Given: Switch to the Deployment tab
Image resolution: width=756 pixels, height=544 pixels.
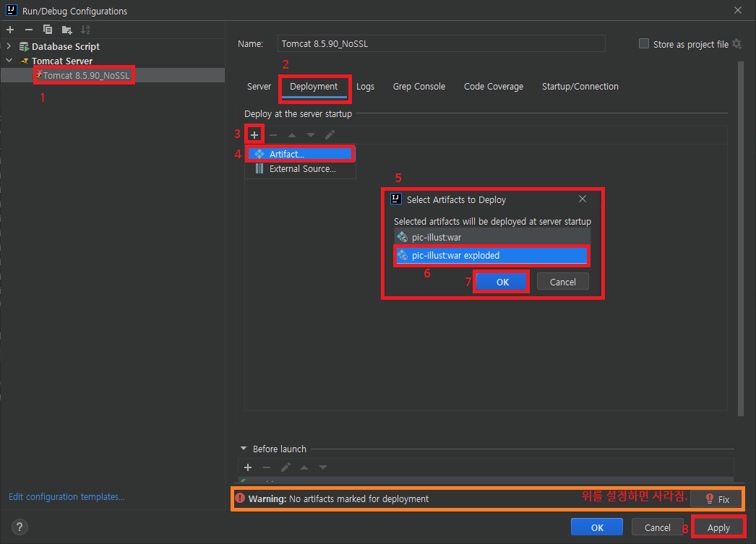Looking at the screenshot, I should coord(314,87).
